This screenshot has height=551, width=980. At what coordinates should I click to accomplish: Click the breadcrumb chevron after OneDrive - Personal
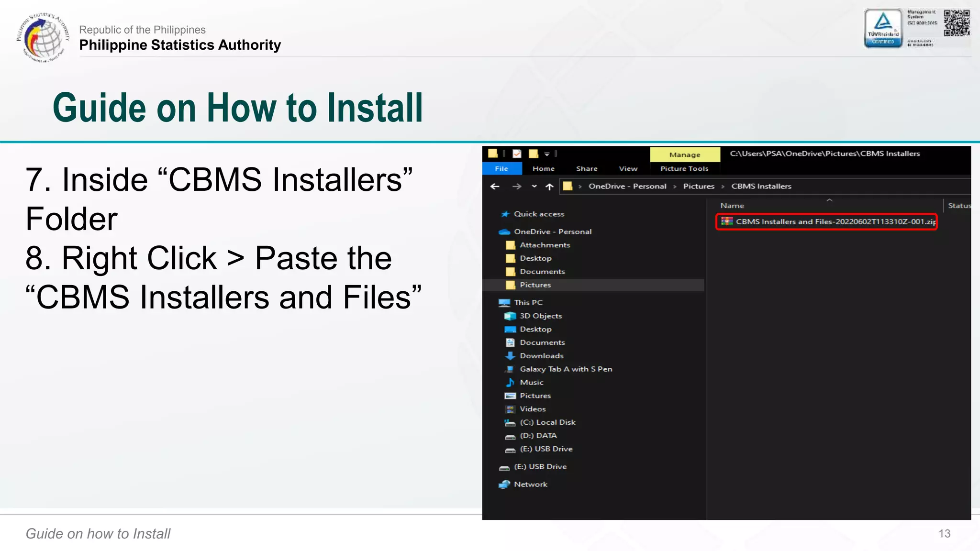click(x=675, y=187)
